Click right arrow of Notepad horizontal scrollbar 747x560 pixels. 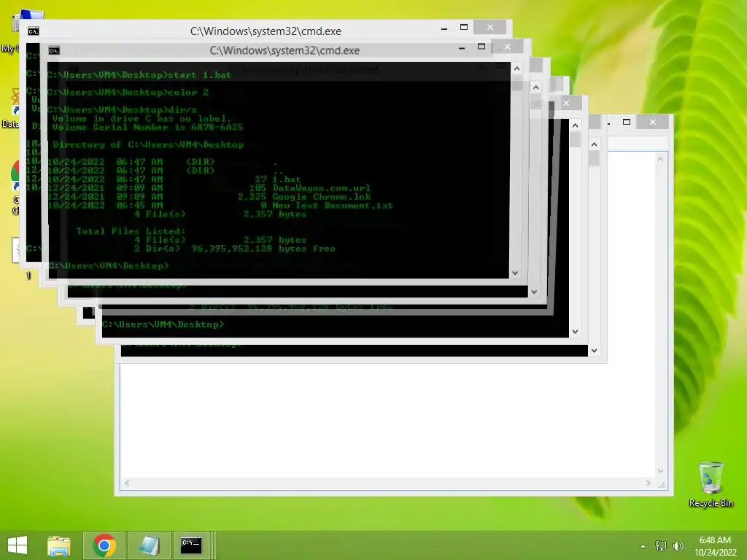coord(648,483)
